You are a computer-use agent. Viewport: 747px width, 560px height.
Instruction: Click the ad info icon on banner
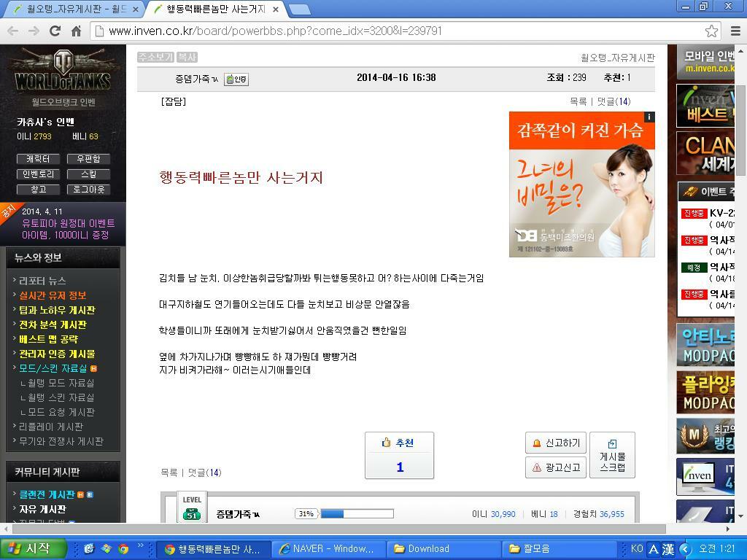649,117
